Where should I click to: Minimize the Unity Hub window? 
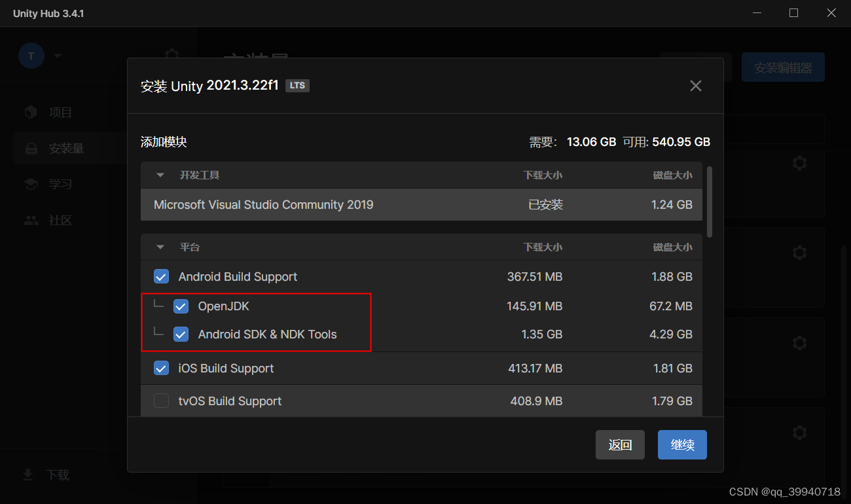pyautogui.click(x=757, y=13)
